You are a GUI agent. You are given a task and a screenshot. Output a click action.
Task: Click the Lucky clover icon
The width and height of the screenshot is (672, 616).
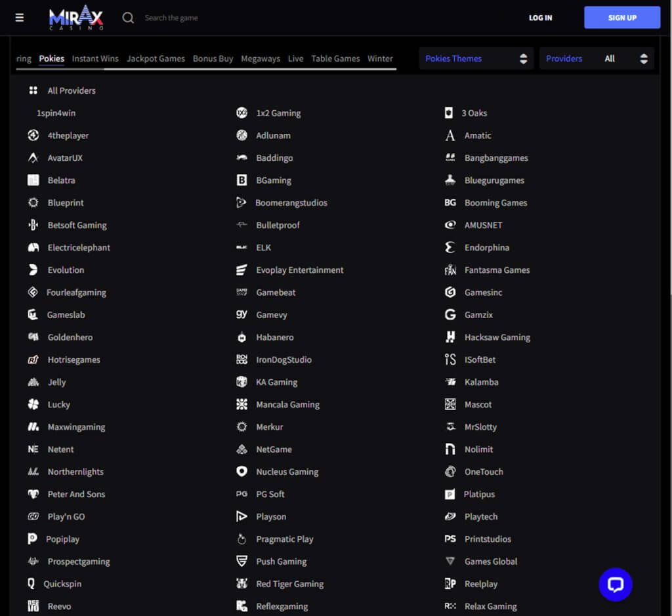tap(33, 404)
